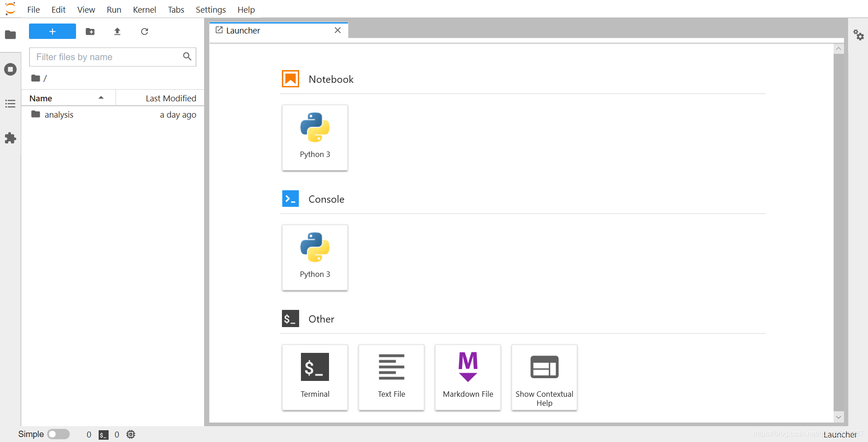Image resolution: width=868 pixels, height=442 pixels.
Task: Click the Console section heading
Action: click(326, 199)
